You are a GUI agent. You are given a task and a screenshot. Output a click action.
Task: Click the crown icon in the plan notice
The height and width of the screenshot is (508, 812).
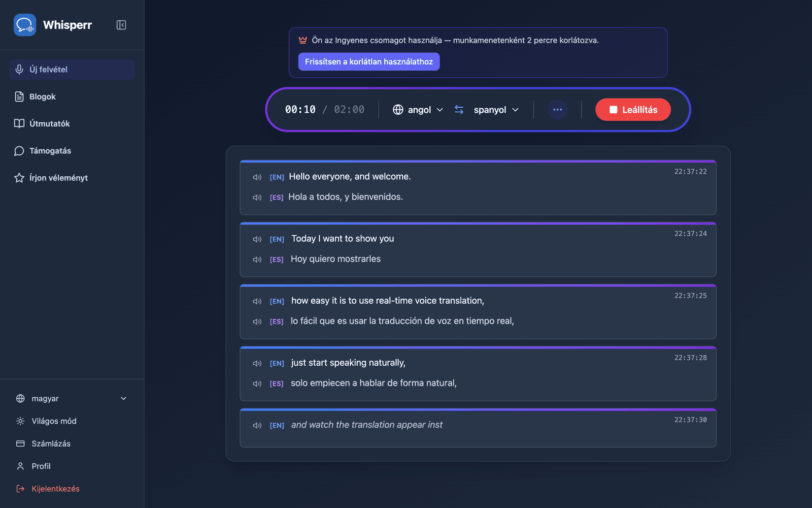tap(303, 40)
